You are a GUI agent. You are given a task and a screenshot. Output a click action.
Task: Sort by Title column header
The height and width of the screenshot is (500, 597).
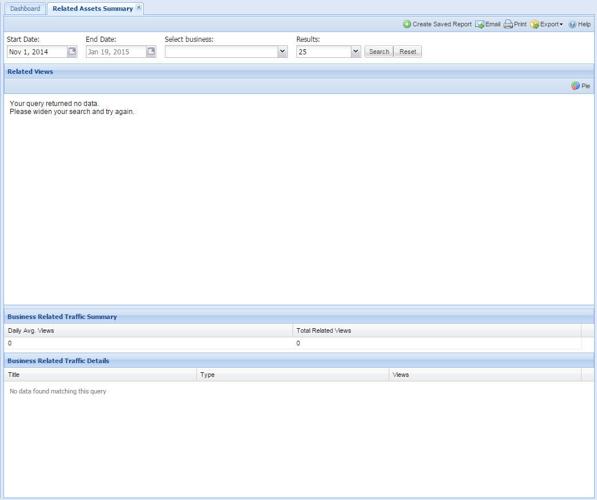point(101,375)
